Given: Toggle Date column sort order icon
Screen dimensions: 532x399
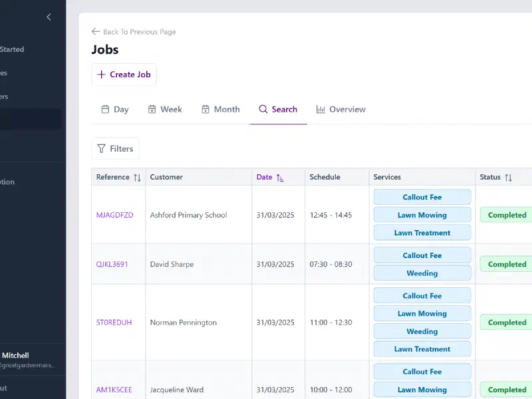Looking at the screenshot, I should (x=279, y=178).
